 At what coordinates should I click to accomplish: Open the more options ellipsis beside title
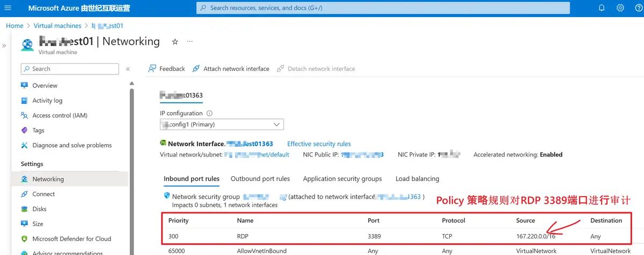tap(189, 41)
